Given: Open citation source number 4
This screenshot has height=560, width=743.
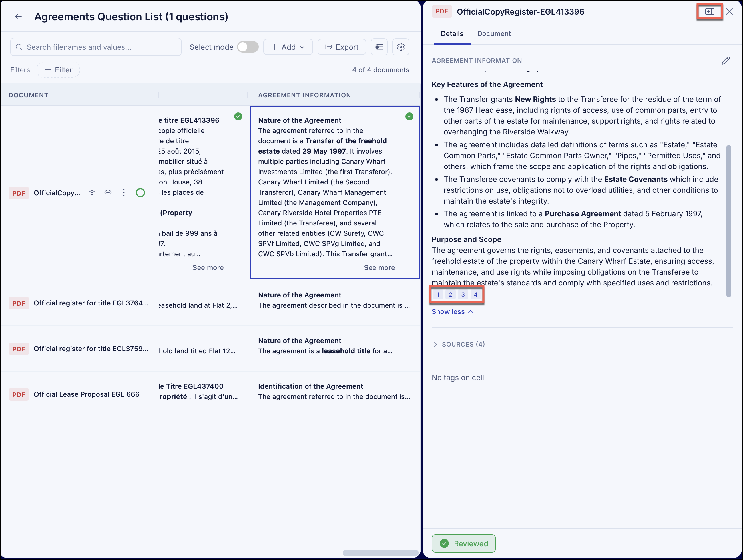Looking at the screenshot, I should pos(475,295).
